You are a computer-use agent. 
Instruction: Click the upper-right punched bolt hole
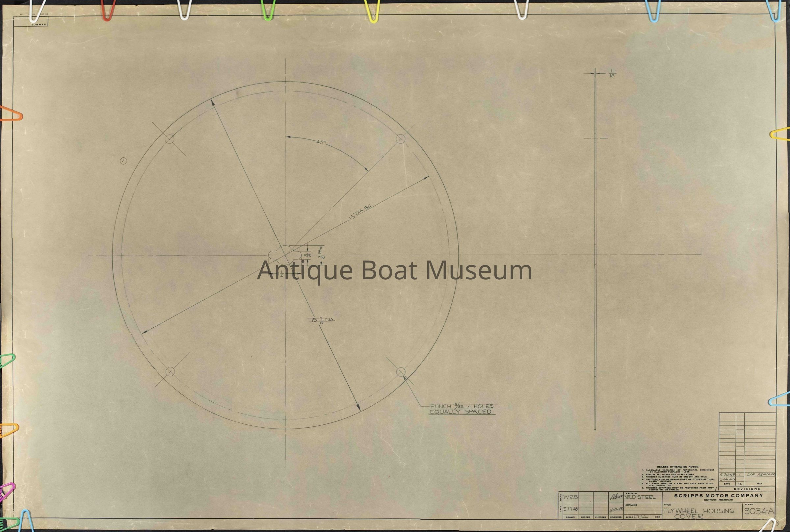(400, 139)
